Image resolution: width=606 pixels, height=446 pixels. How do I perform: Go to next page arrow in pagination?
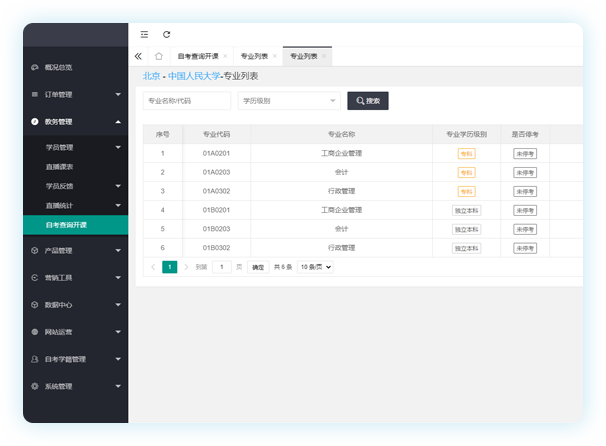pyautogui.click(x=186, y=267)
